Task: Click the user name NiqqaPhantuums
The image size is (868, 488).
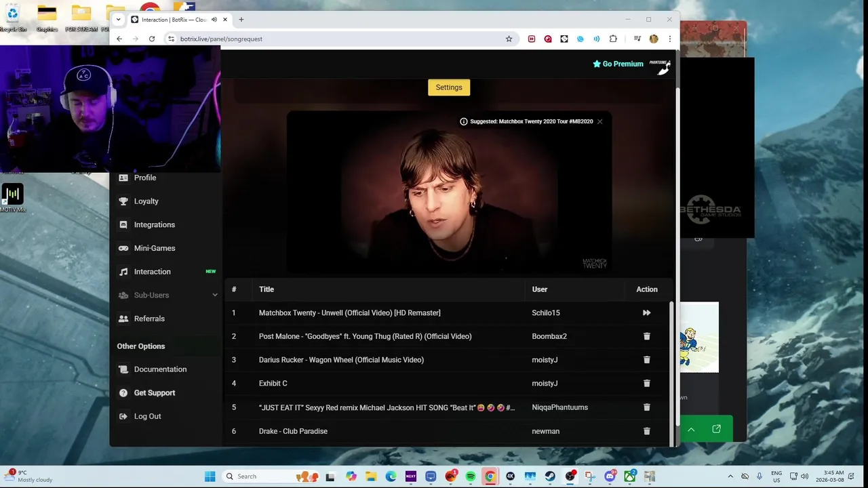Action: tap(560, 407)
